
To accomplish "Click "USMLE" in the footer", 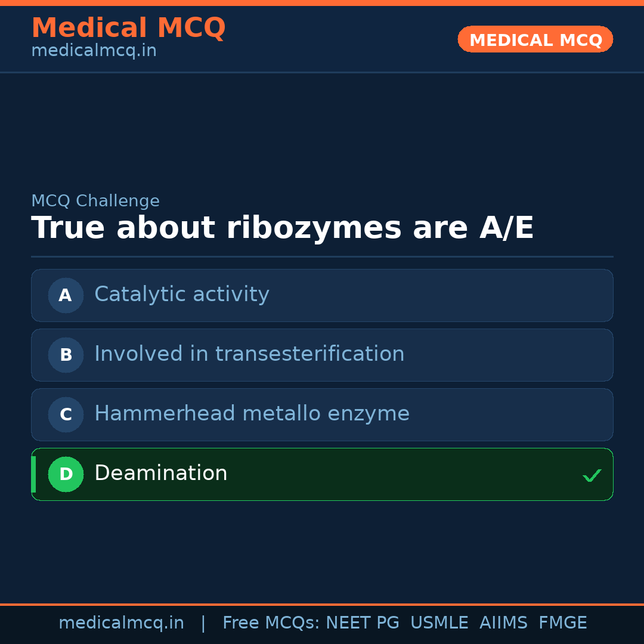I will coord(439,623).
